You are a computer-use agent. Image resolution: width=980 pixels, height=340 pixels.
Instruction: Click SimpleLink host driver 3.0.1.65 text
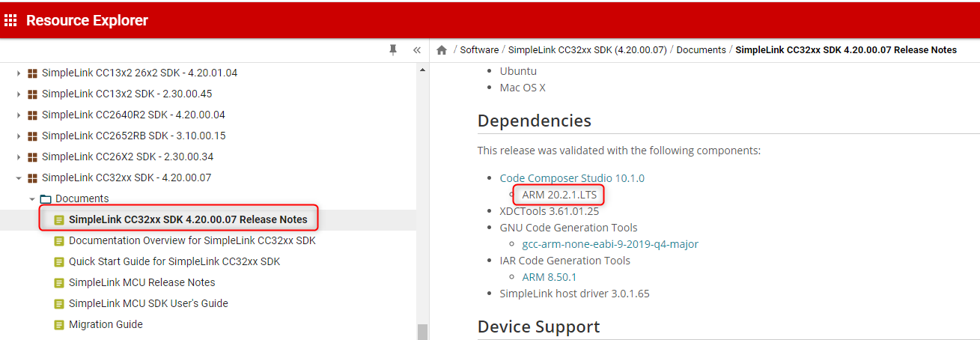575,294
